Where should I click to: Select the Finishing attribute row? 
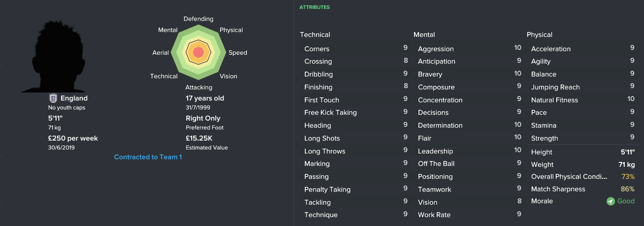point(356,87)
